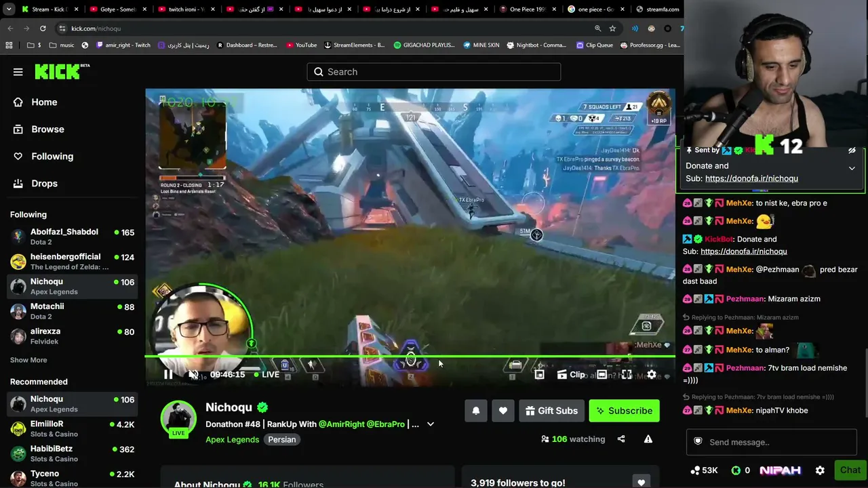Viewport: 868px width, 488px height.
Task: Toggle theater mode in the player
Action: tap(602, 374)
